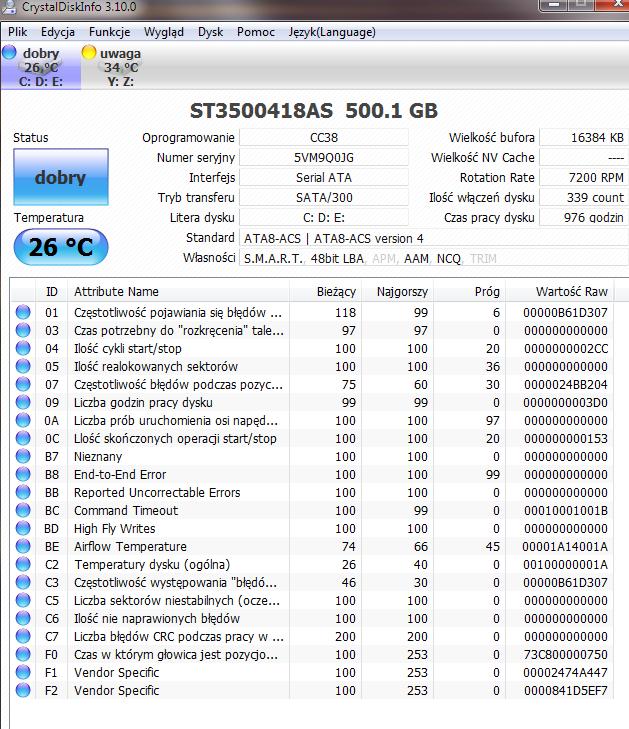Open the Język(Language) menu

pyautogui.click(x=332, y=32)
